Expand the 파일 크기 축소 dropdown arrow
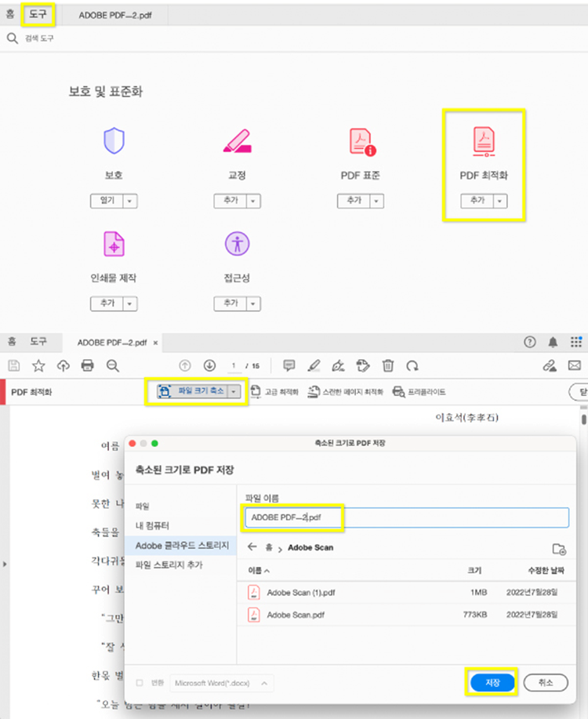Screen dimensions: 588x719 [x=234, y=391]
